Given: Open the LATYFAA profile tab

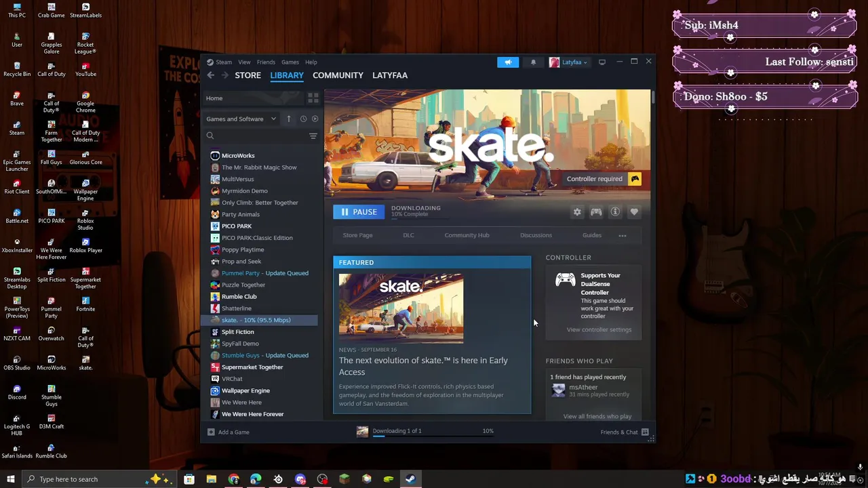Looking at the screenshot, I should 390,75.
